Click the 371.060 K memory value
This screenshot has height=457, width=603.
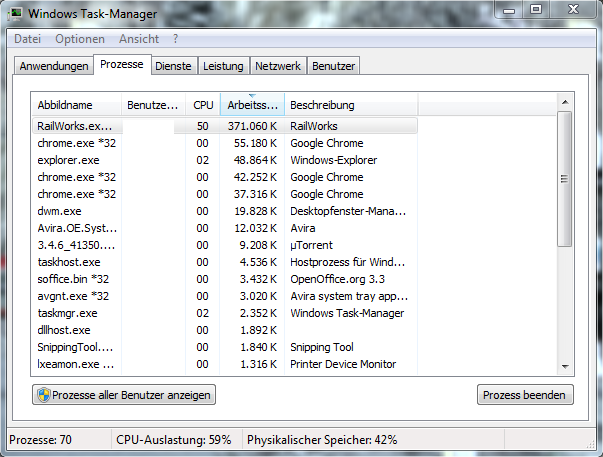point(252,126)
